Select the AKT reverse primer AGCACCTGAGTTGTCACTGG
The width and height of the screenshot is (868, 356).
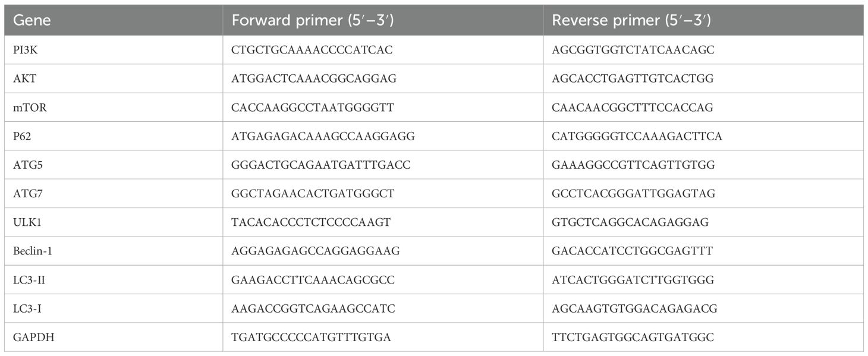click(x=633, y=78)
